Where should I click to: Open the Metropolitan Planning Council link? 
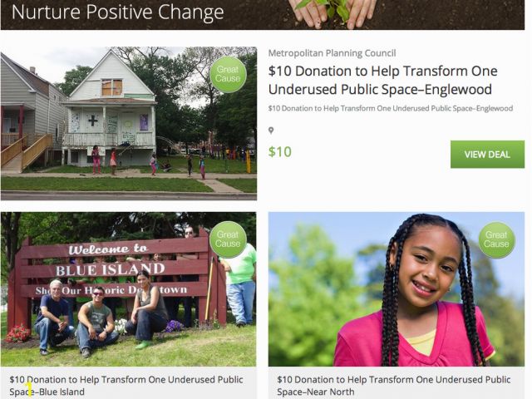[332, 53]
